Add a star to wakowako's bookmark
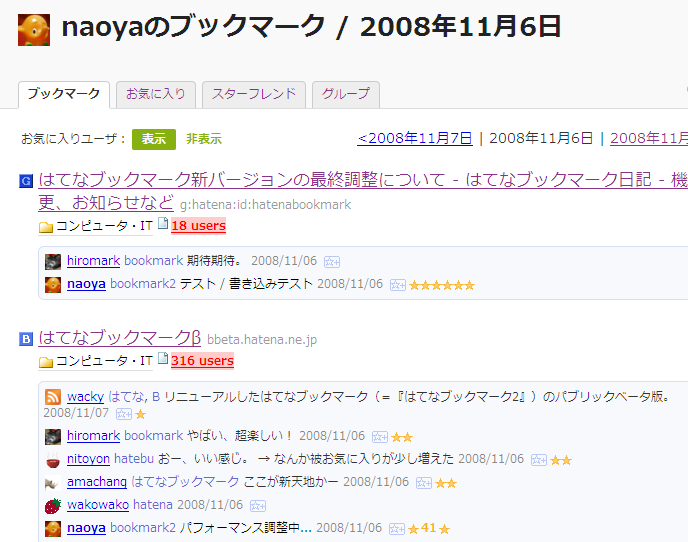Screen dimensions: 688x542 click(258, 506)
